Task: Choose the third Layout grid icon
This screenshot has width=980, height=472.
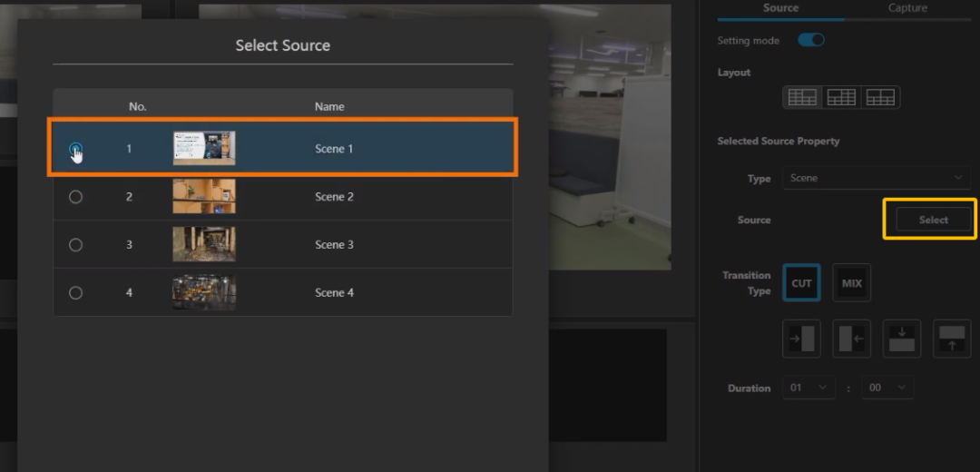Action: [880, 97]
